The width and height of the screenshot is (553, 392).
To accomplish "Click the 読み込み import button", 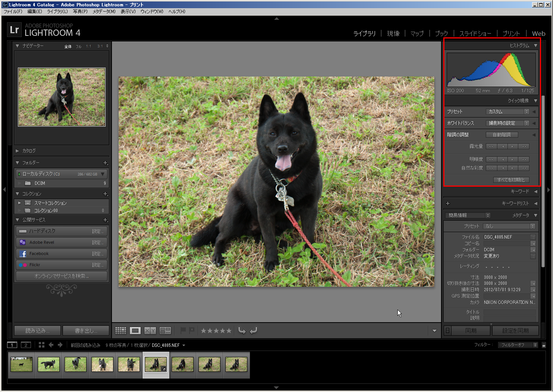I will (x=37, y=331).
